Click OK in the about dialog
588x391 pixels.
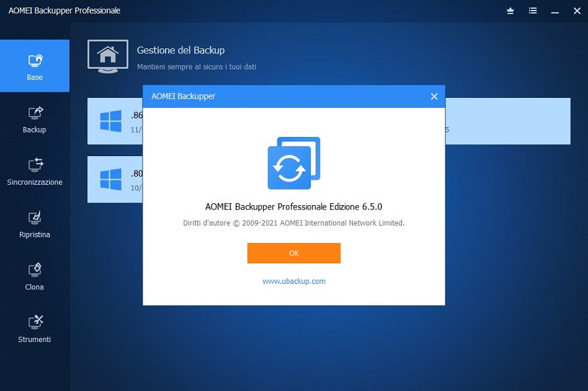[x=293, y=253]
